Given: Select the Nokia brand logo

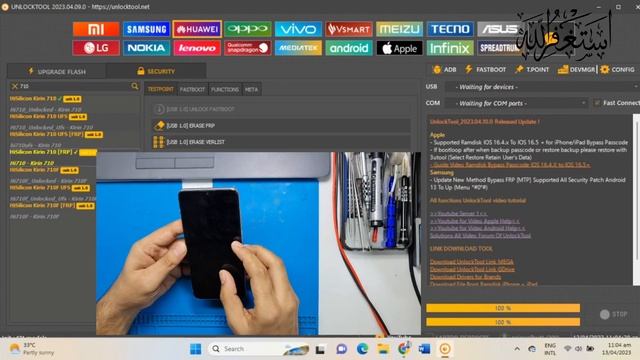Looking at the screenshot, I should [x=146, y=48].
